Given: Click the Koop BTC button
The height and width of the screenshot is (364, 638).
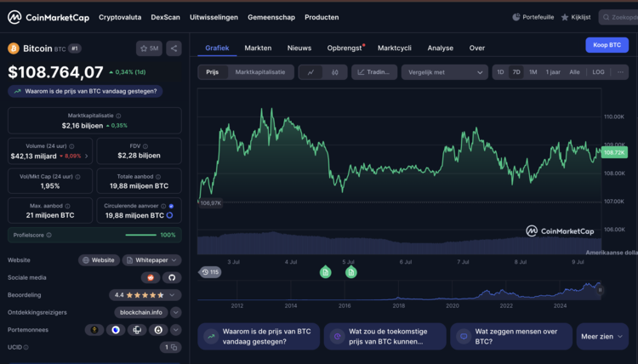Looking at the screenshot, I should [607, 45].
